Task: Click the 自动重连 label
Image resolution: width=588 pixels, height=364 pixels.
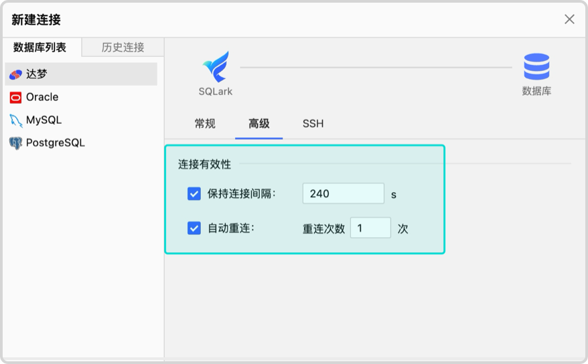Action: click(231, 228)
